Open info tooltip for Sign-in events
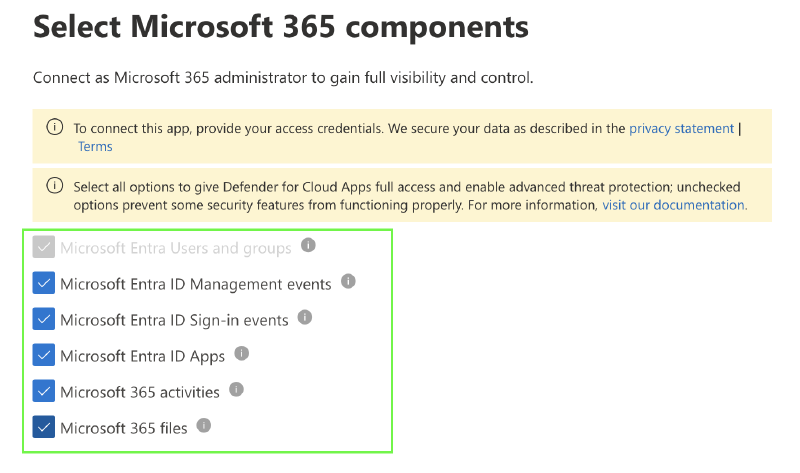This screenshot has height=473, width=800. 305,317
